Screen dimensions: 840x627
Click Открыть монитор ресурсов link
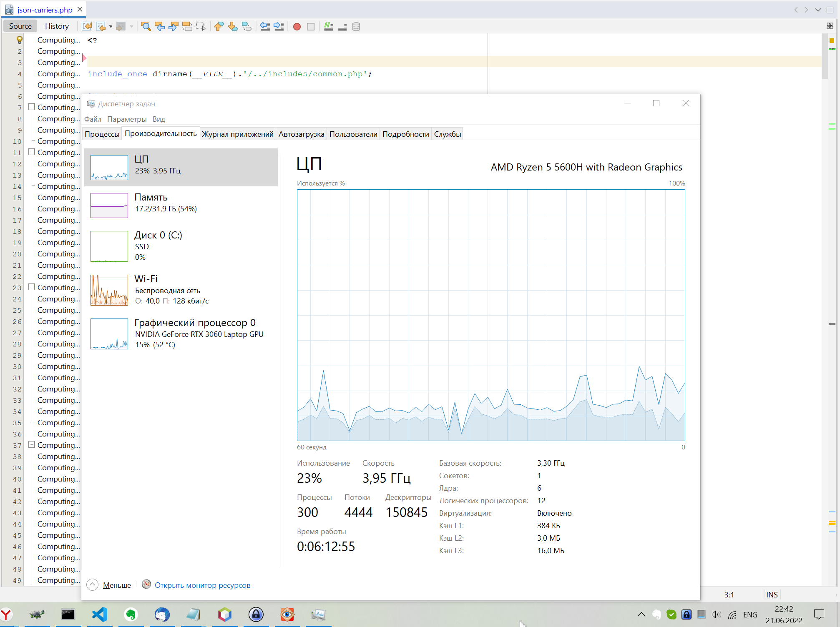click(x=202, y=585)
